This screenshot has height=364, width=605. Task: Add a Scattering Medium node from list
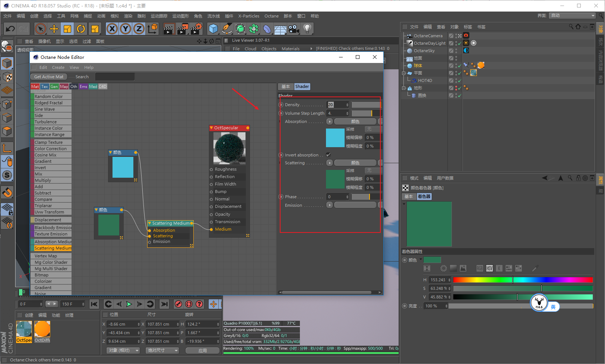[51, 248]
